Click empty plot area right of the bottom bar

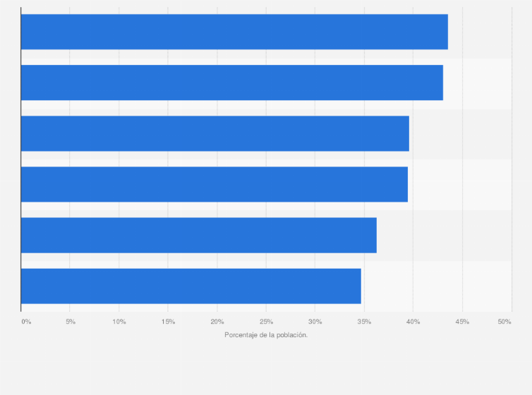(x=437, y=286)
